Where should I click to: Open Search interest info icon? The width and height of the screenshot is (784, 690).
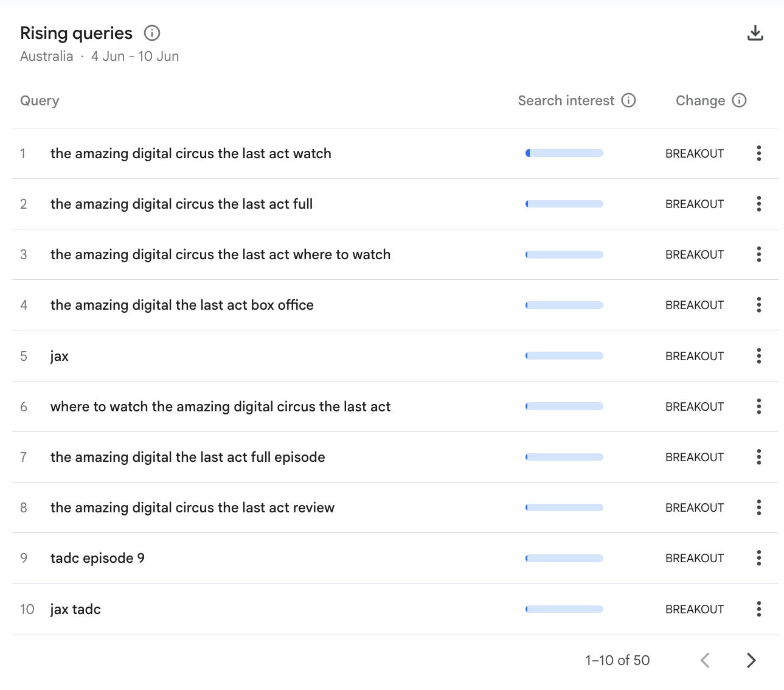point(628,100)
